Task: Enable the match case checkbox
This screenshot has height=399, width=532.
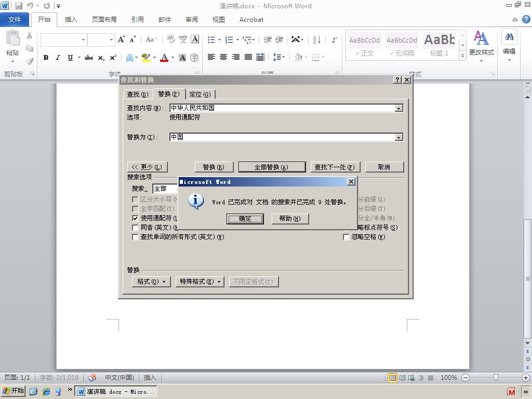Action: click(x=135, y=199)
